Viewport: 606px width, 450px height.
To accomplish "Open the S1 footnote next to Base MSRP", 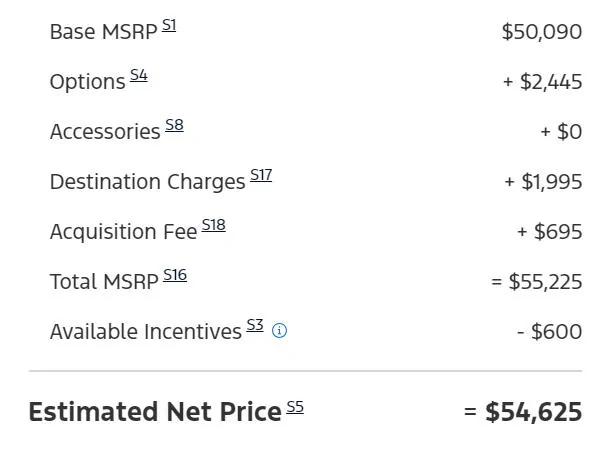I will (x=169, y=26).
